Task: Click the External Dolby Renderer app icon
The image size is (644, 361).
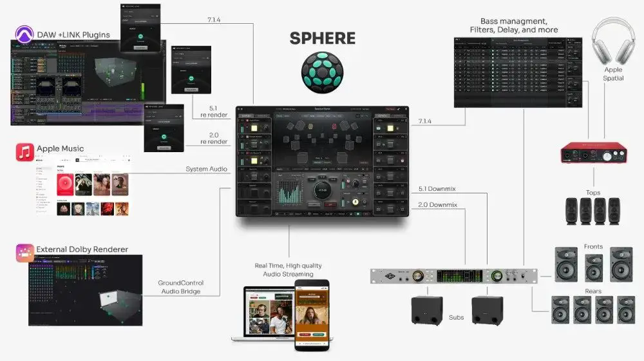Action: [x=24, y=253]
